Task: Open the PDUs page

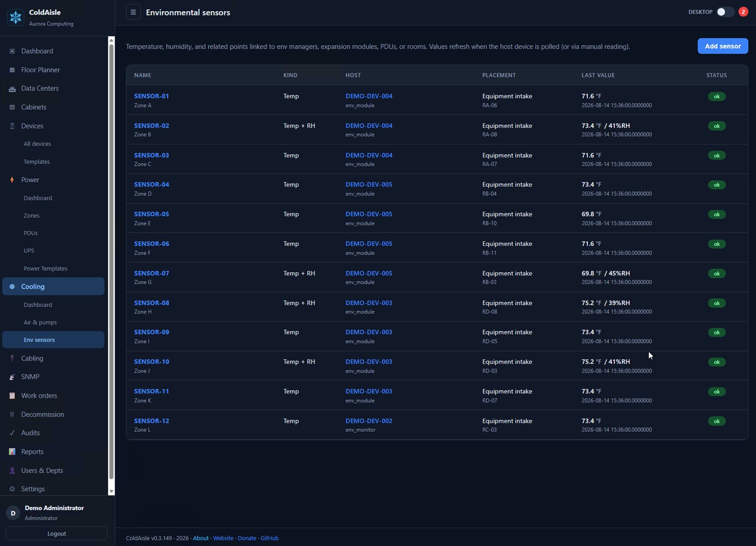Action: point(31,233)
